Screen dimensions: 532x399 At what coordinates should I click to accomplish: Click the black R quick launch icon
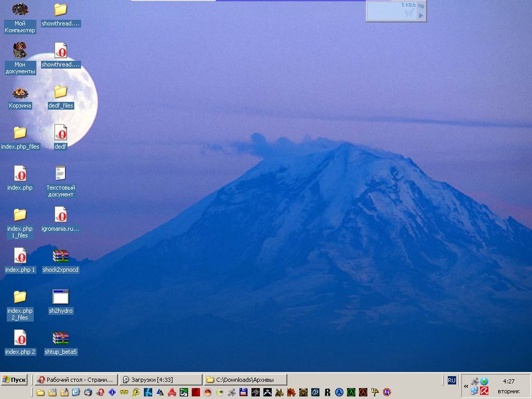327,393
